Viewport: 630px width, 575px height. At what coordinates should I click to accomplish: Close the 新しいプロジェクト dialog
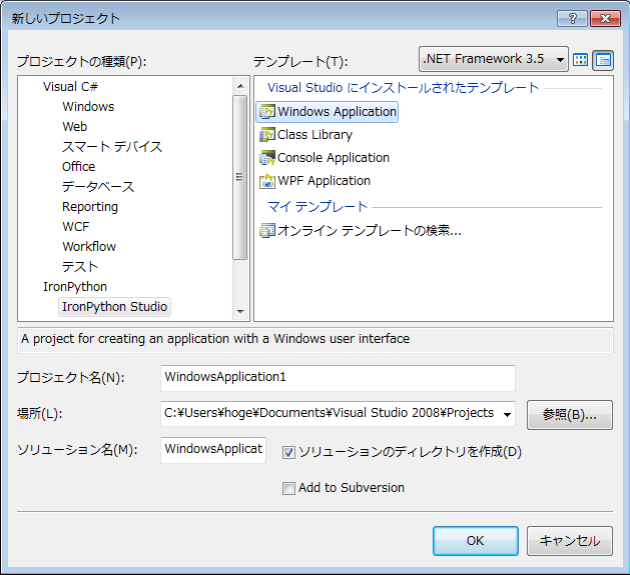[x=605, y=18]
